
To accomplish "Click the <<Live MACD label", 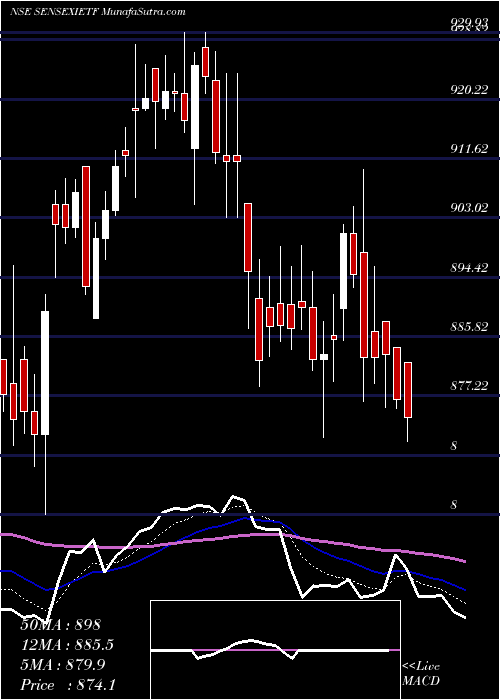I will (x=421, y=674).
